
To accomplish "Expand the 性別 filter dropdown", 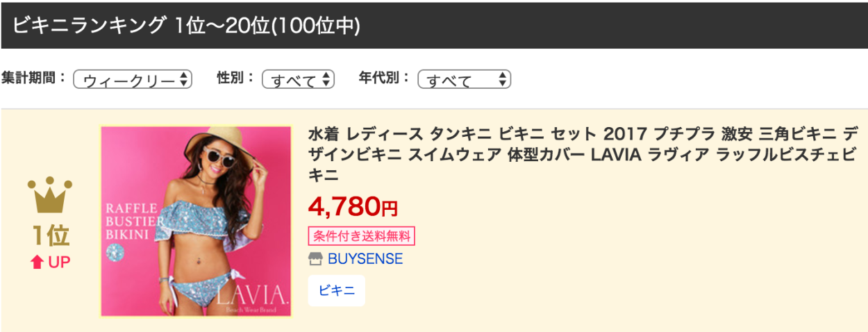I will tap(298, 80).
